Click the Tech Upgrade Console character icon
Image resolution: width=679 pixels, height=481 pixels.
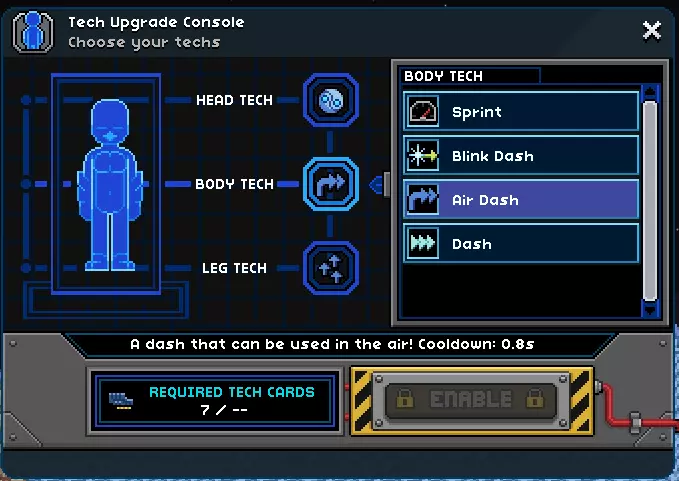[x=33, y=32]
